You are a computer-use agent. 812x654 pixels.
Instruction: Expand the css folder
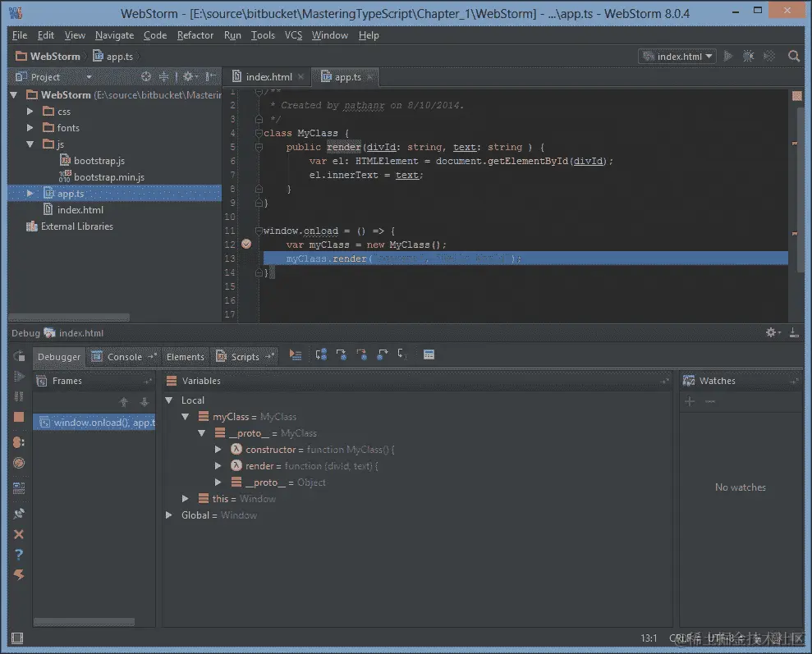click(x=30, y=112)
